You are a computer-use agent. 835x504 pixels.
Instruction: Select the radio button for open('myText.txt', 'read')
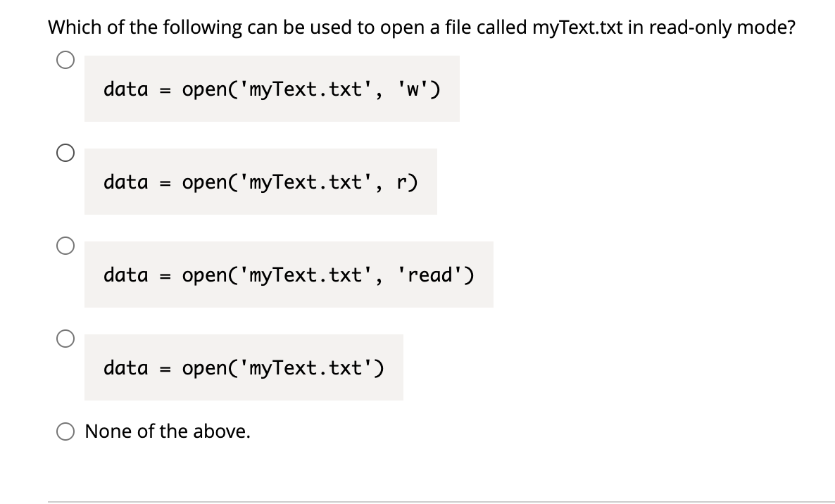(x=65, y=246)
